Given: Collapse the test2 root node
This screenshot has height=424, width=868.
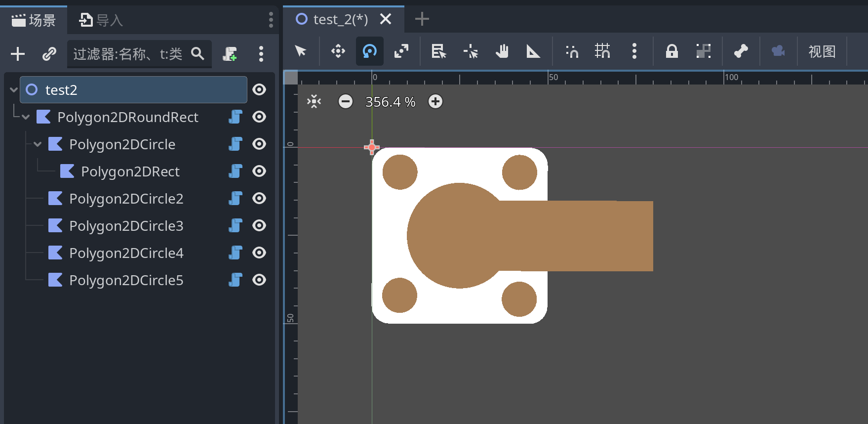Looking at the screenshot, I should click(14, 89).
